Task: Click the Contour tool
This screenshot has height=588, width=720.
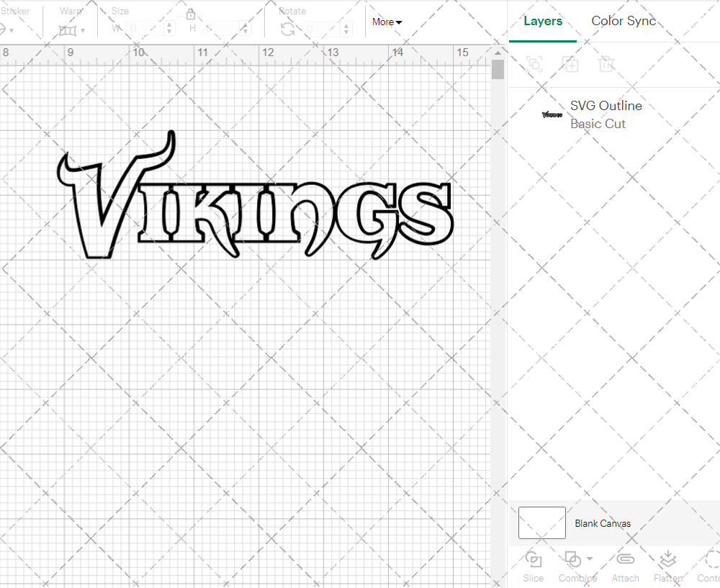Action: 708,566
